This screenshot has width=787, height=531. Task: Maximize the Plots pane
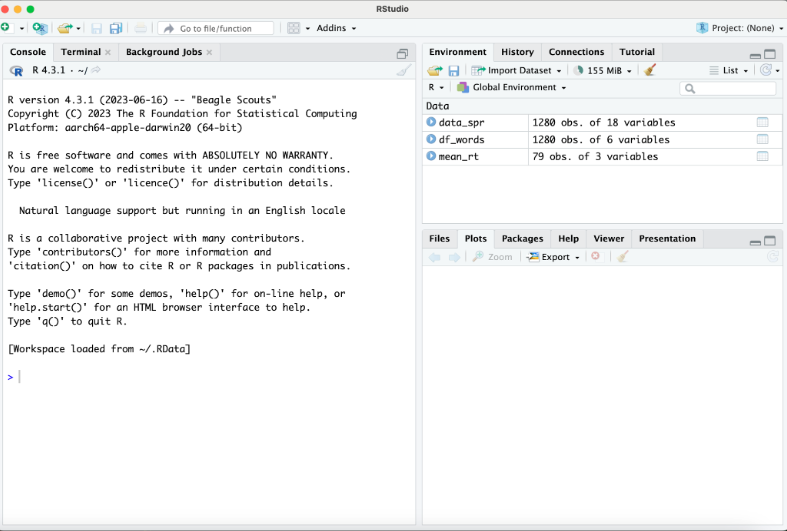coord(770,241)
